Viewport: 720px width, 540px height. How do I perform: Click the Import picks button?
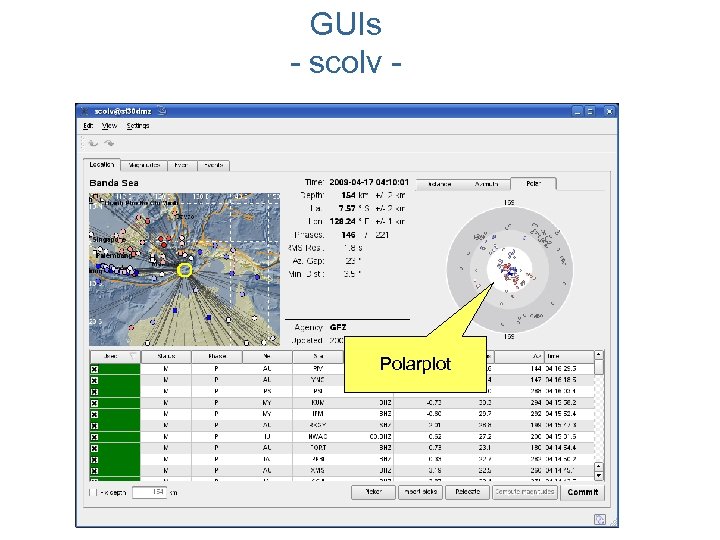click(421, 492)
